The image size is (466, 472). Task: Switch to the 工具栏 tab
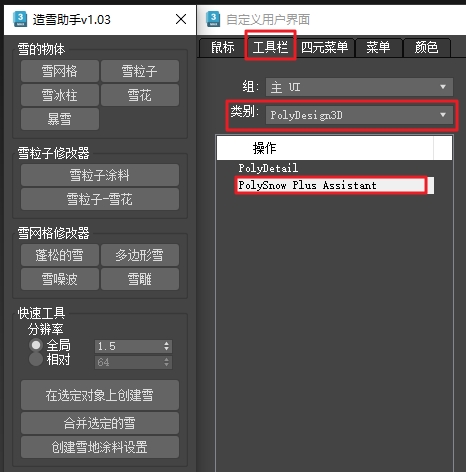tap(270, 47)
